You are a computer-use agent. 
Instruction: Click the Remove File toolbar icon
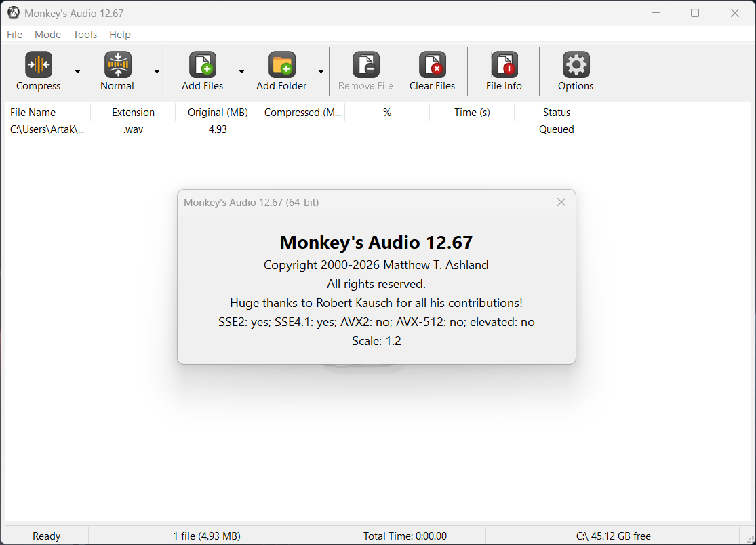click(x=366, y=64)
